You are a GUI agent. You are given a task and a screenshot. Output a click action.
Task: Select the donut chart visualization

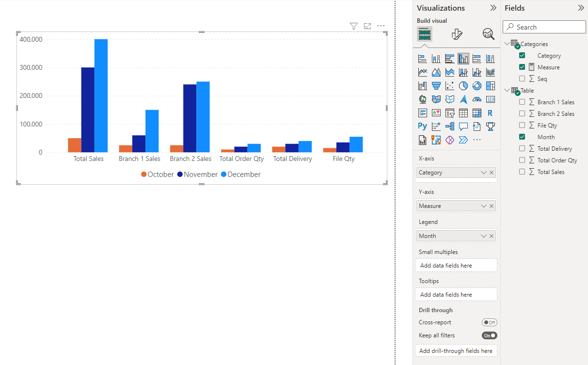[477, 85]
